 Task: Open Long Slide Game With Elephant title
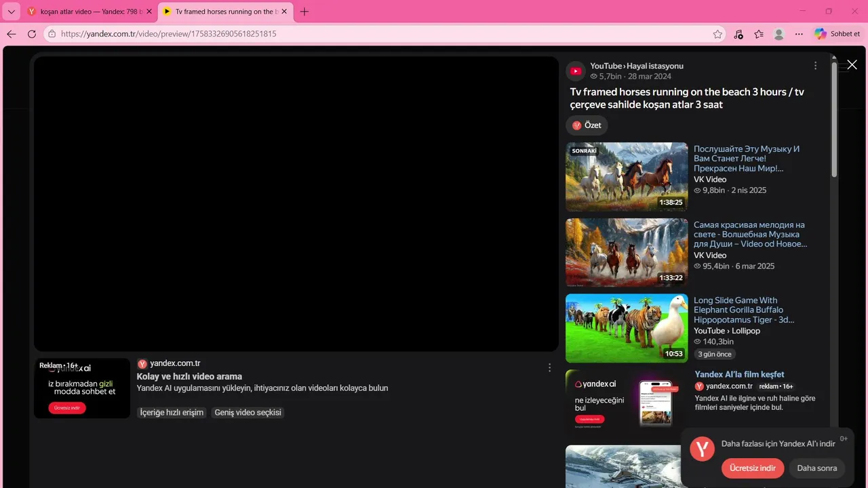tap(744, 310)
